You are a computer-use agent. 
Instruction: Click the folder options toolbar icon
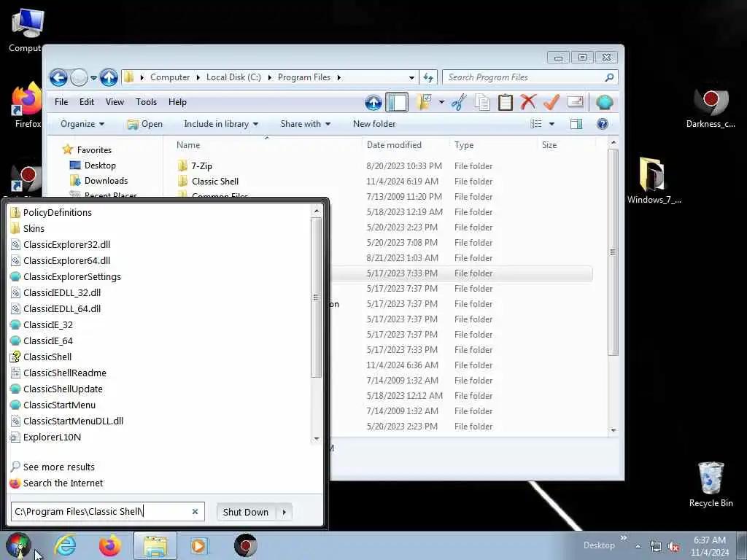(x=424, y=102)
